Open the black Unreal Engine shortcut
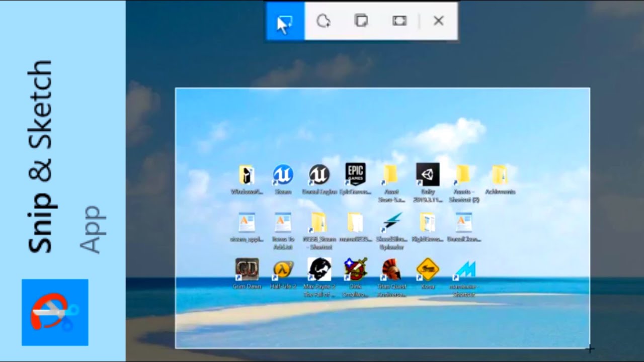644x362 pixels. click(x=319, y=178)
